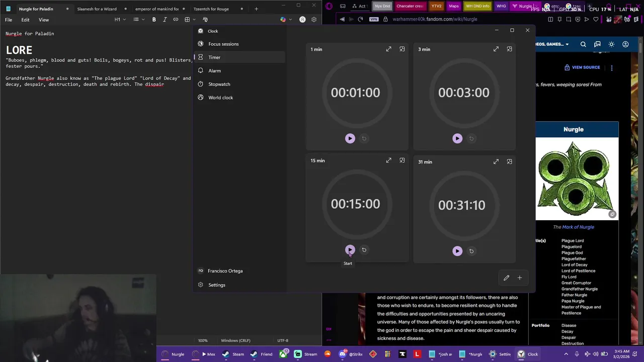This screenshot has width=644, height=362.
Task: Click Windows (CRLF) line ending status
Action: 235,340
